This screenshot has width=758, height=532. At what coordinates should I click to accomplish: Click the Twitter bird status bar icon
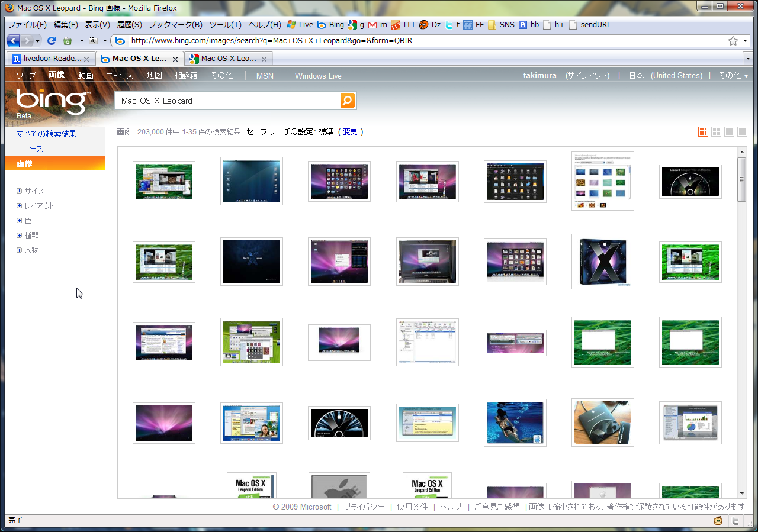tap(735, 521)
